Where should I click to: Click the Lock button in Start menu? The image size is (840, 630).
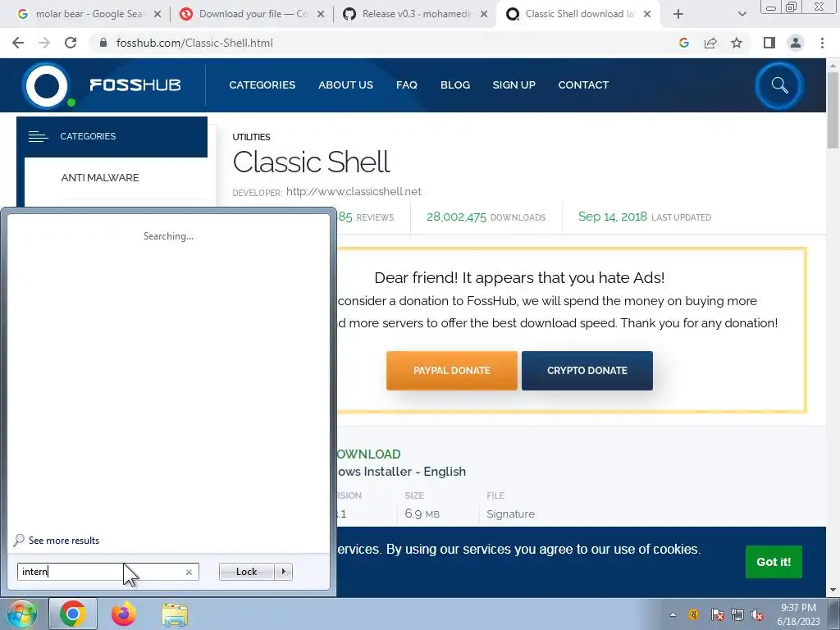click(246, 572)
